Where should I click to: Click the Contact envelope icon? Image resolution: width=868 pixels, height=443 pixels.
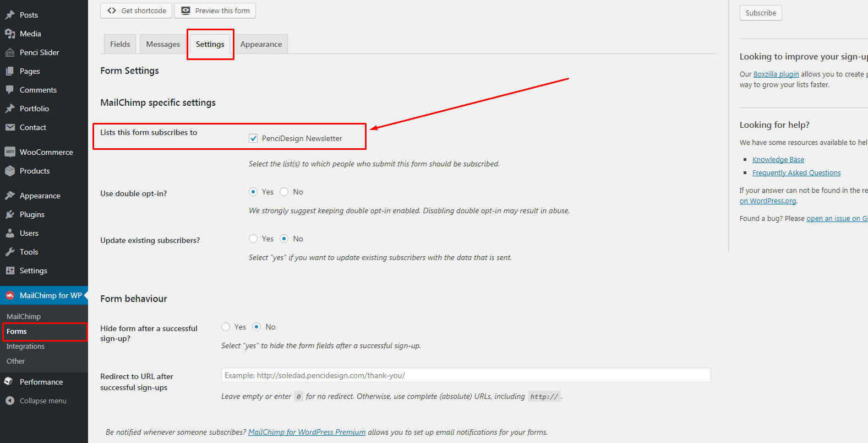10,127
